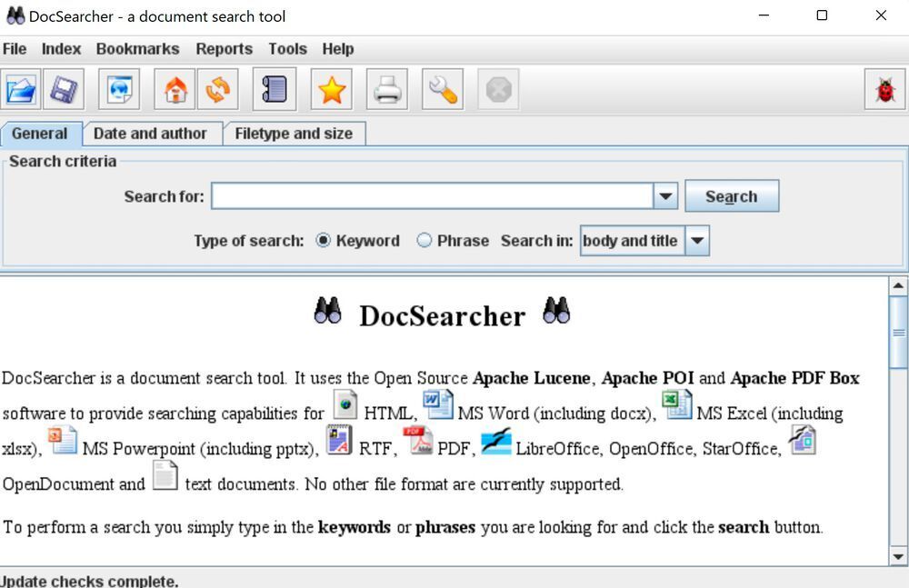909x588 pixels.
Task: Open the wrench settings toolbar icon
Action: tap(443, 89)
